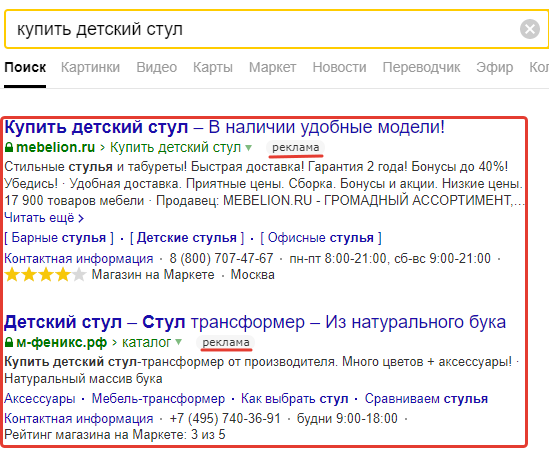Expand dropdown arrow after mebelion.ru breadcrumb
This screenshot has width=549, height=458.
248,148
